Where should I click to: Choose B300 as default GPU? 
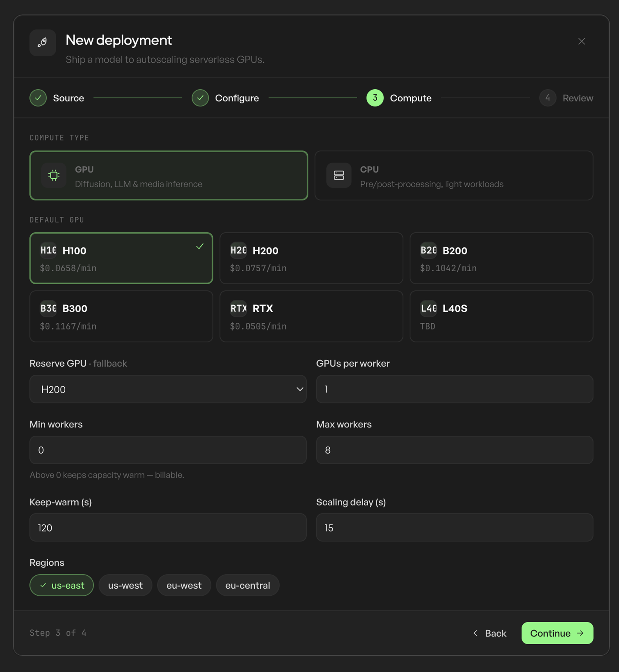click(x=121, y=316)
